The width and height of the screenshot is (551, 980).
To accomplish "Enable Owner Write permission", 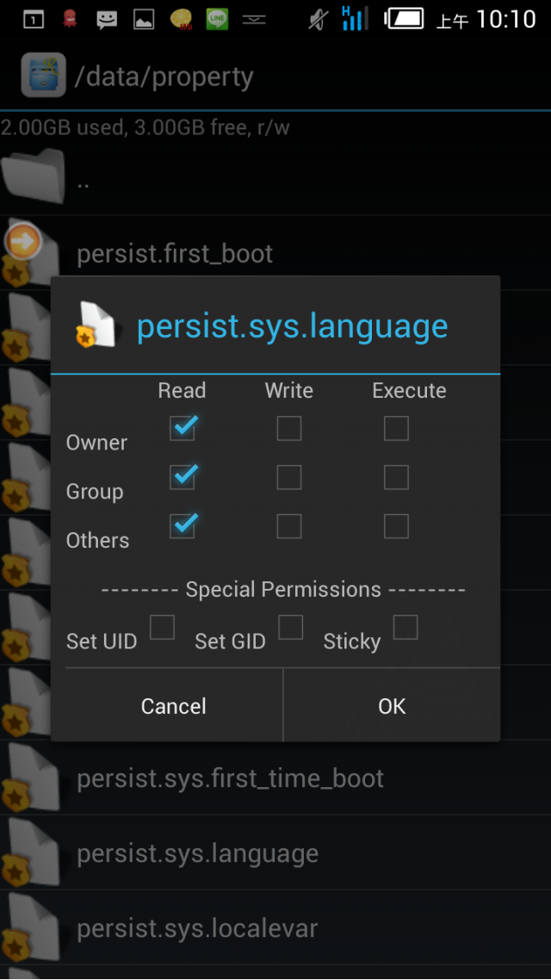I will coord(288,429).
